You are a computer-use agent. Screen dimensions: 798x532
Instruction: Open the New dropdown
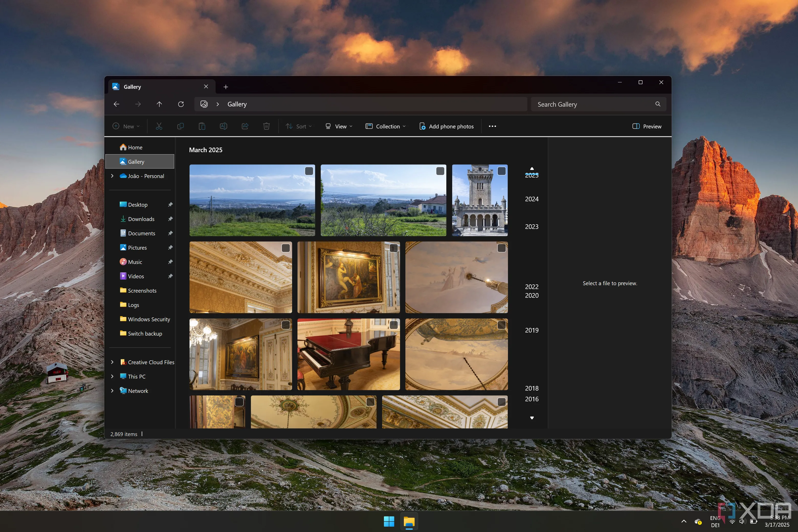[126, 126]
